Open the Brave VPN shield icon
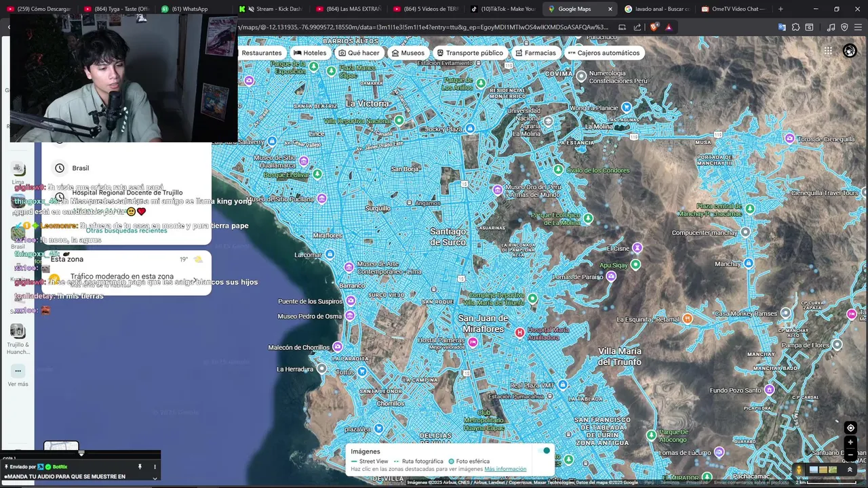This screenshot has width=868, height=488. tap(844, 27)
